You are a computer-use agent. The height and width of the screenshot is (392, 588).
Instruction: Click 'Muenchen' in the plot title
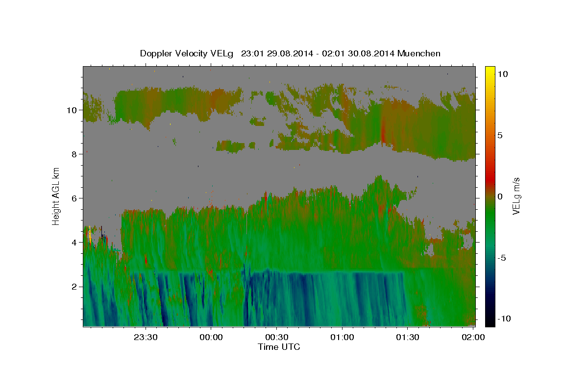(x=419, y=53)
